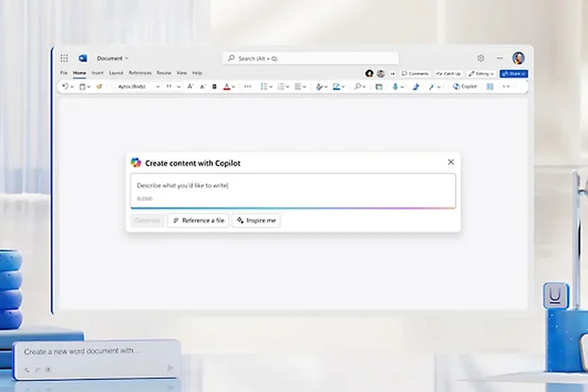588x392 pixels.
Task: Click the Catch Up button
Action: click(x=448, y=73)
